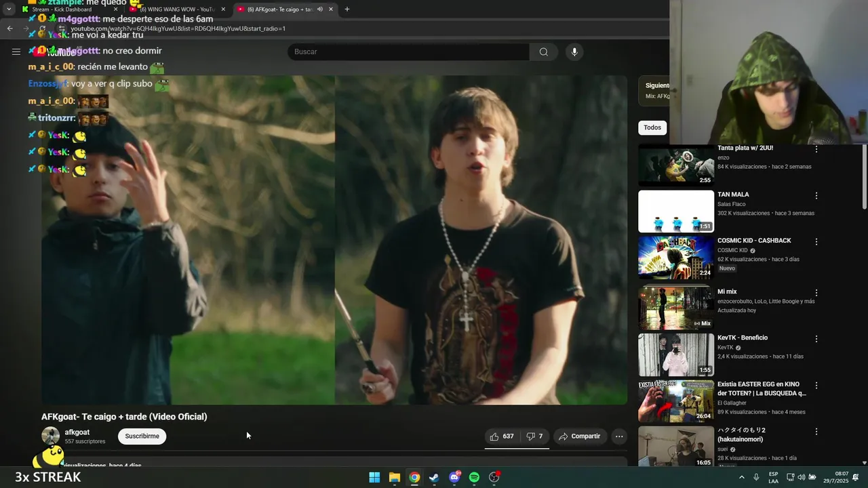Mute audio icon on the AFKgoat tab
The height and width of the screenshot is (488, 868).
(319, 9)
